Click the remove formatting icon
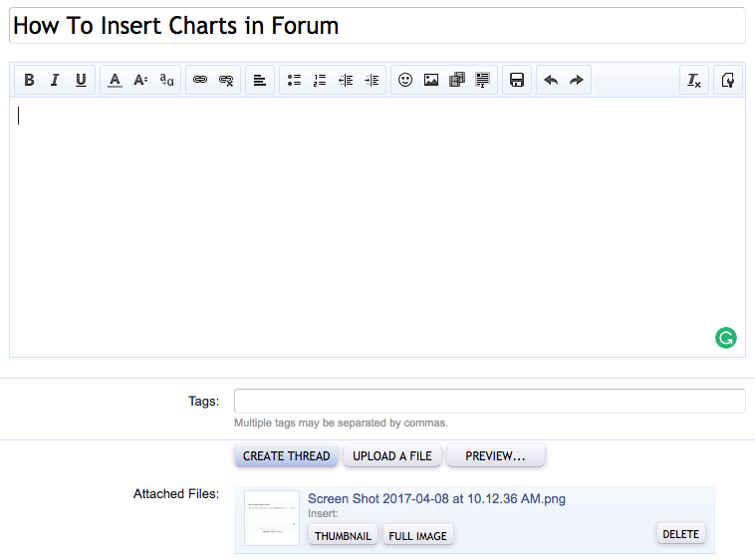 [694, 81]
